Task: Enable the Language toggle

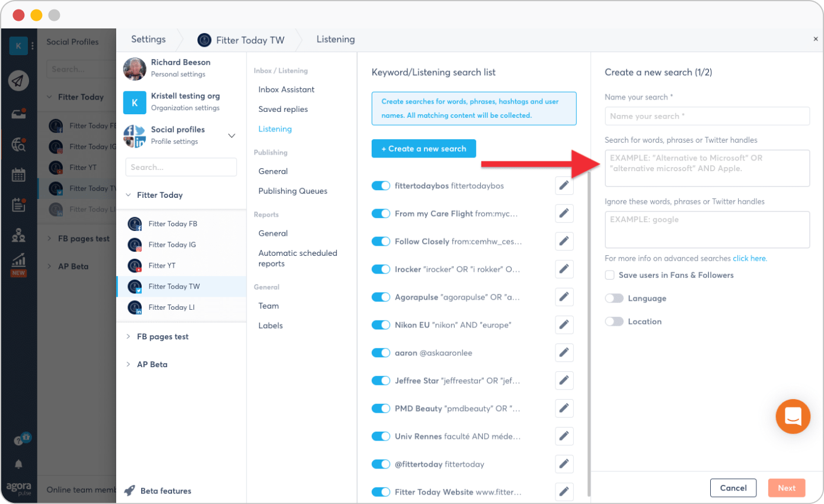Action: coord(614,298)
